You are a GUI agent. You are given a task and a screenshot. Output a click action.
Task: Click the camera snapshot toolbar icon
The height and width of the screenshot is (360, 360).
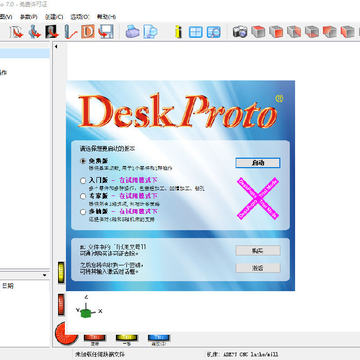pyautogui.click(x=240, y=32)
